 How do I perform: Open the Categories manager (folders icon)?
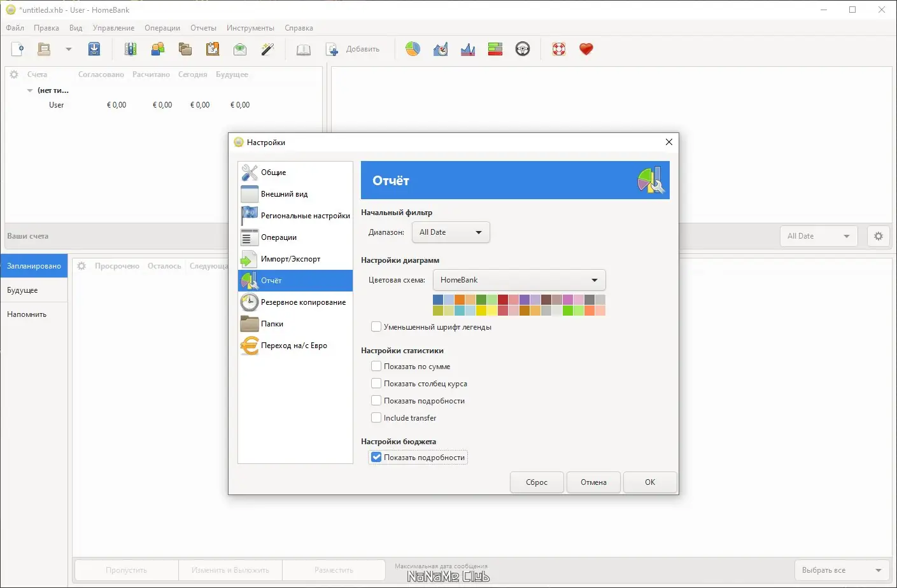tap(185, 49)
